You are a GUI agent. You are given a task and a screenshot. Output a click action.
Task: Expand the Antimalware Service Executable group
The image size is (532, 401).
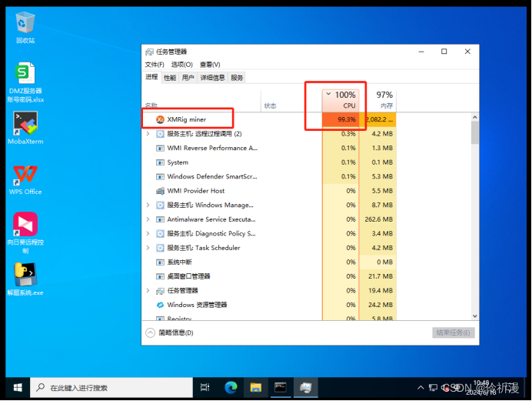pos(148,219)
